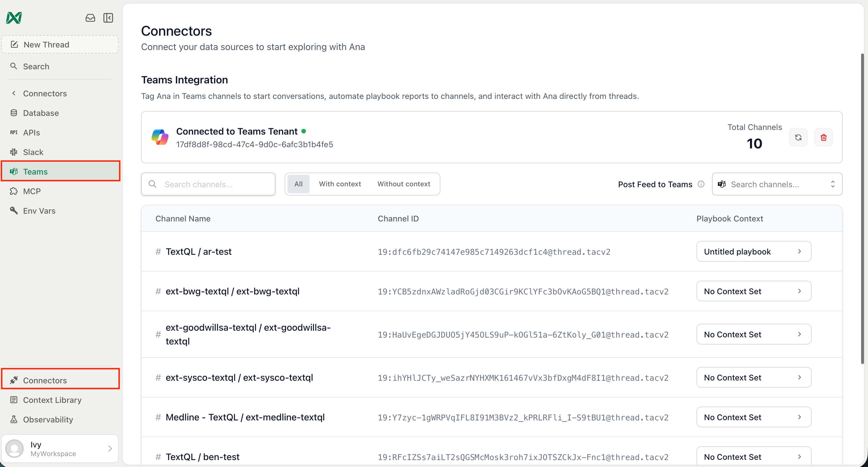The height and width of the screenshot is (467, 868).
Task: Select the With context filter tab
Action: click(340, 184)
